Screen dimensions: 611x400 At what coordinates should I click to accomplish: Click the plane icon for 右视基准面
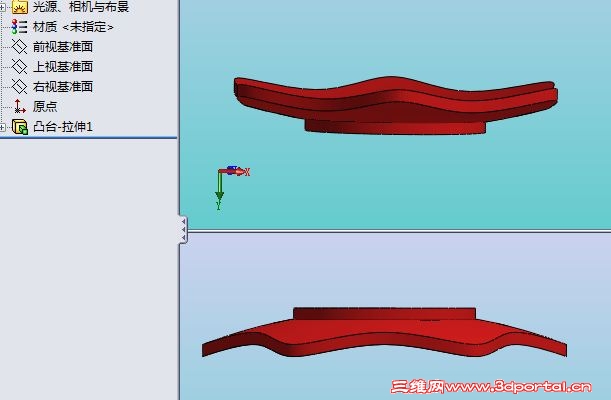coord(19,86)
